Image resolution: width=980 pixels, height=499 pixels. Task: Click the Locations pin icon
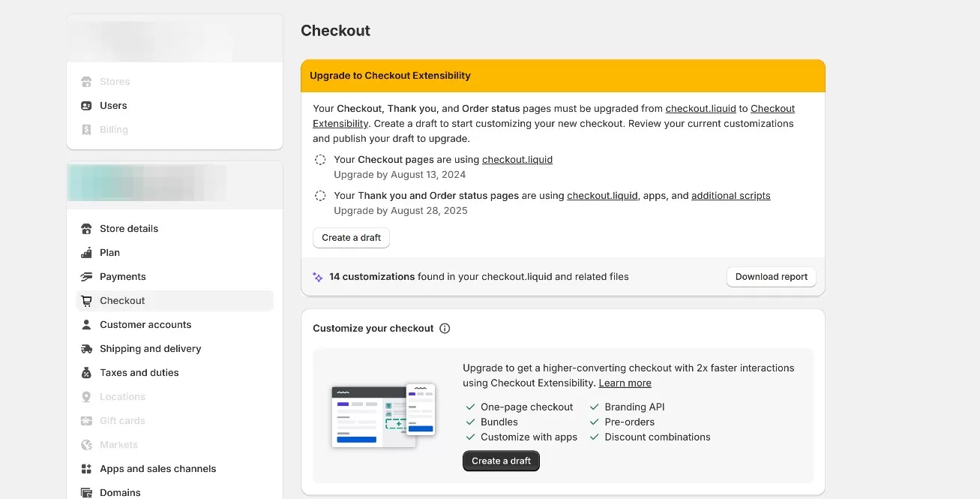tap(86, 397)
